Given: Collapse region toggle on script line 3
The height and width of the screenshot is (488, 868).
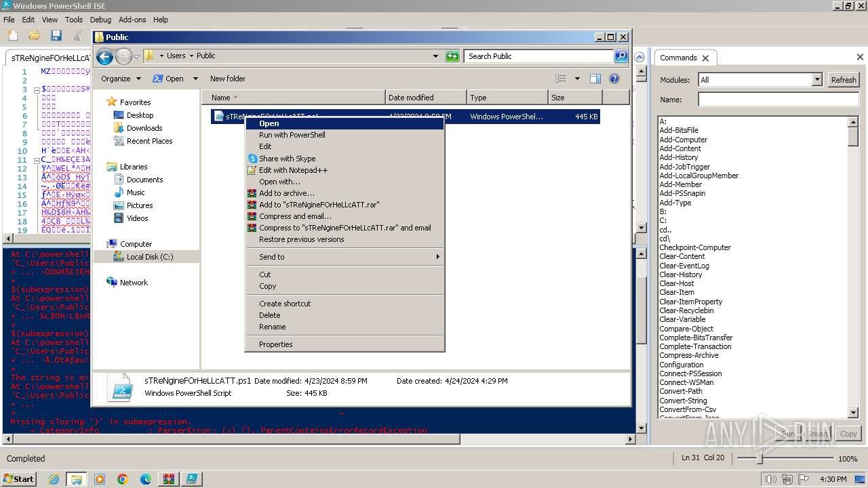Looking at the screenshot, I should pos(36,89).
